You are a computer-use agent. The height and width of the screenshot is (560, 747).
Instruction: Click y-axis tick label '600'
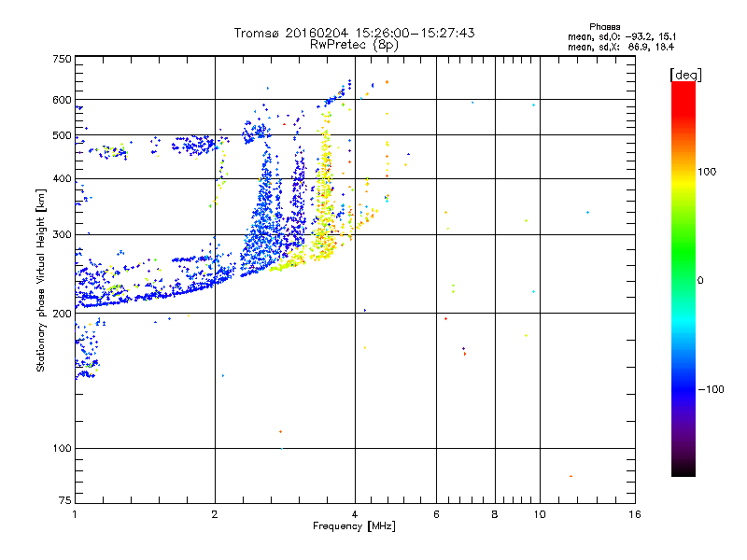click(62, 100)
